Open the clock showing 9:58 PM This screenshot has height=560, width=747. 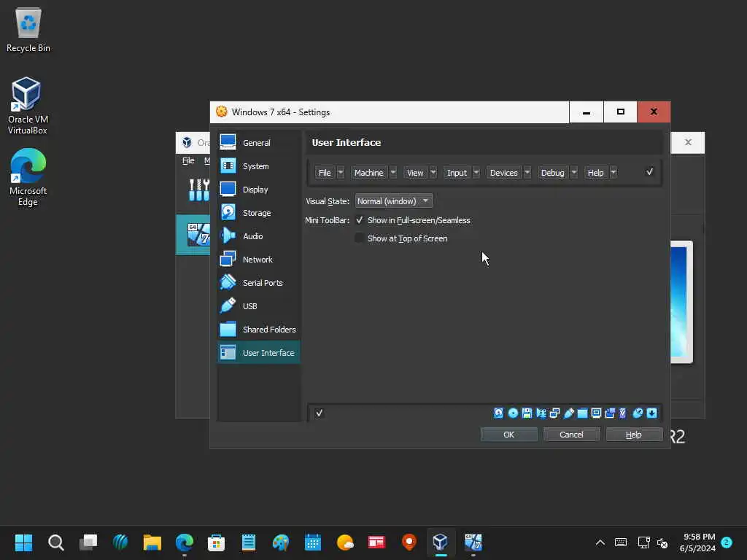[x=698, y=542]
